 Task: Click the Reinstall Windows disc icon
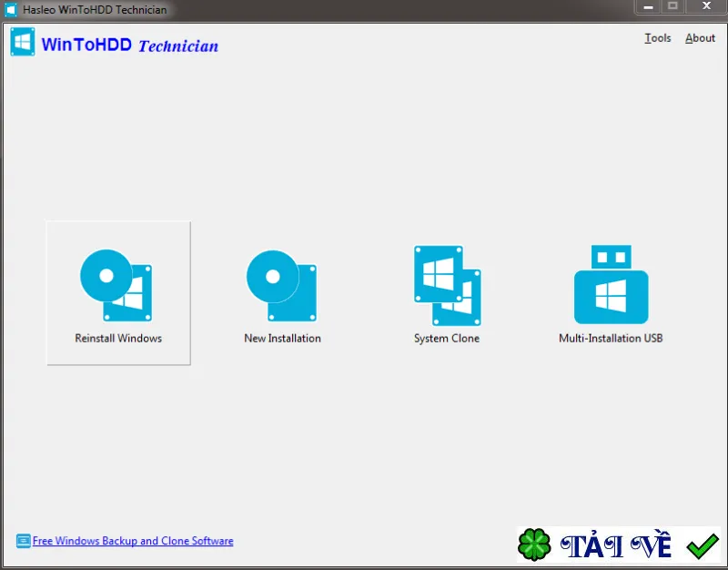click(x=116, y=285)
